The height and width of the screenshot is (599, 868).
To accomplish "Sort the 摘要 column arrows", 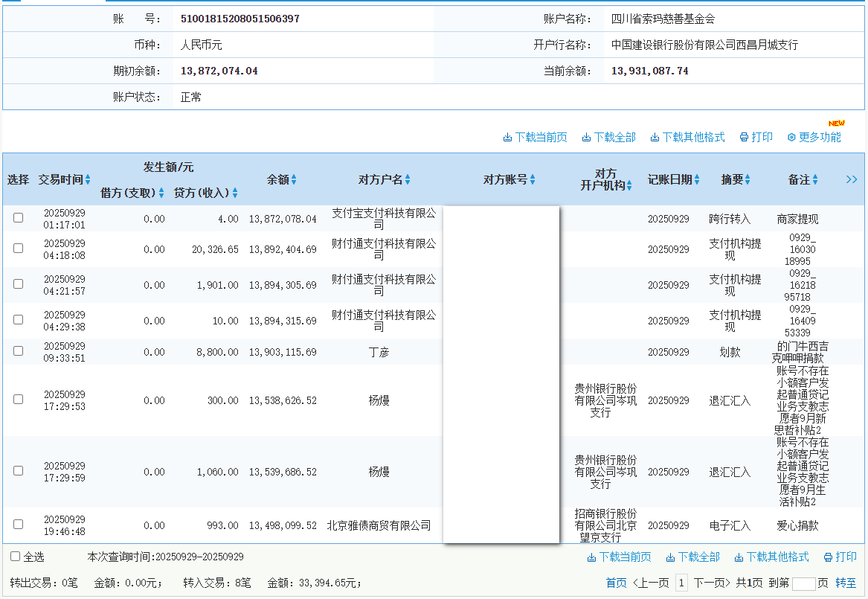I will point(748,180).
